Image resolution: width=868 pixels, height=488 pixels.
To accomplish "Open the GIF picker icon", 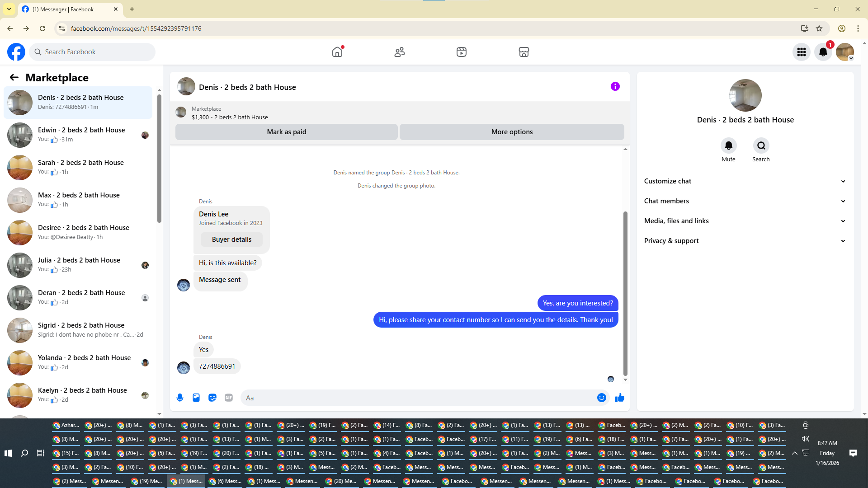I will [229, 398].
